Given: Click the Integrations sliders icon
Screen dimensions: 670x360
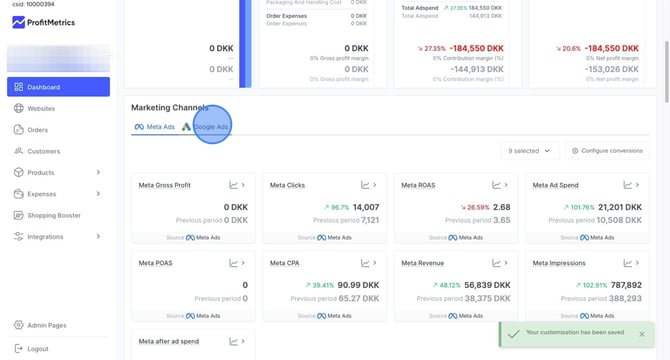Looking at the screenshot, I should (x=18, y=236).
